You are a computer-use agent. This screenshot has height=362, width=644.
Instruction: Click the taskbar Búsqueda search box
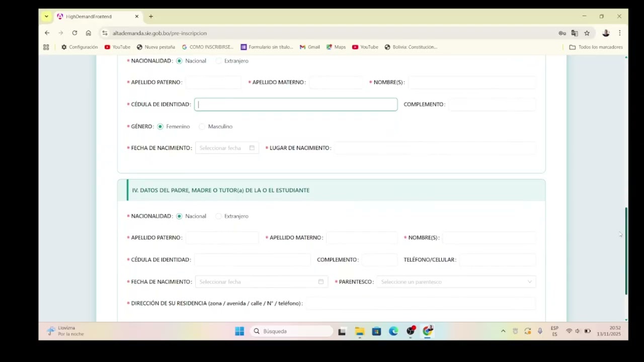tap(292, 331)
